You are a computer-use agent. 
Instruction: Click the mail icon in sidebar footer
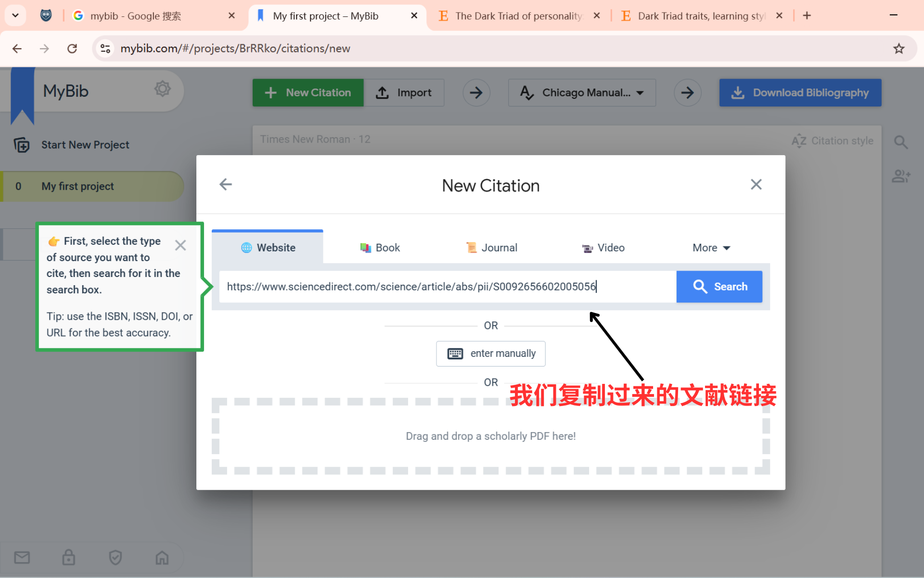[x=22, y=558]
